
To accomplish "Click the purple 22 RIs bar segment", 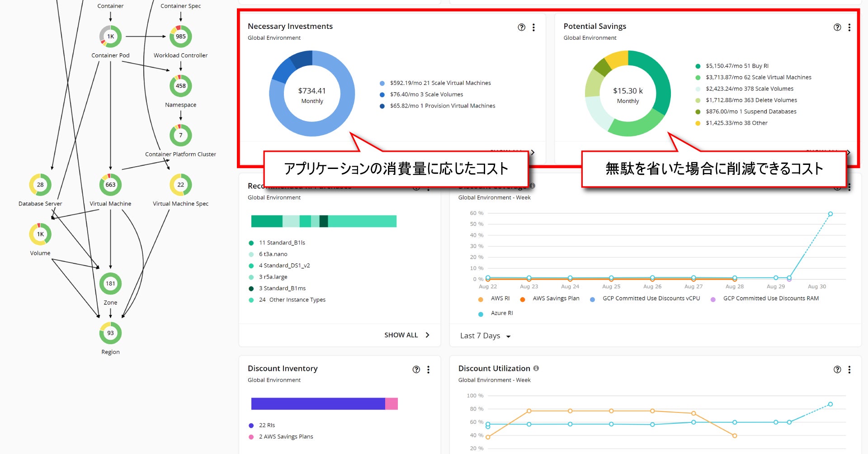I will pyautogui.click(x=317, y=404).
